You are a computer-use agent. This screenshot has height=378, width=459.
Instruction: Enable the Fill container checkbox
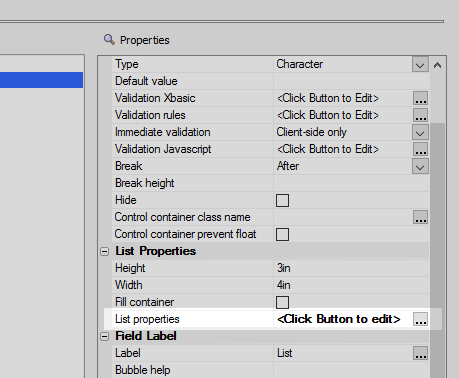click(282, 302)
